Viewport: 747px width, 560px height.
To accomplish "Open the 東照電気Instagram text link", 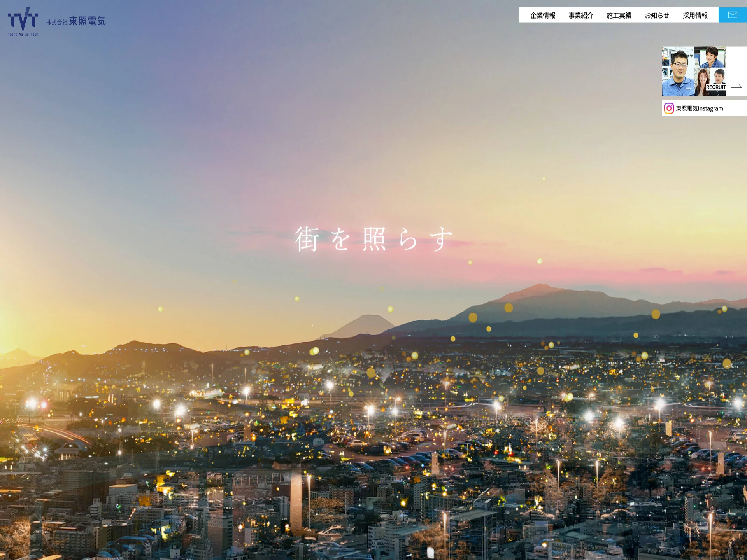I will 699,108.
